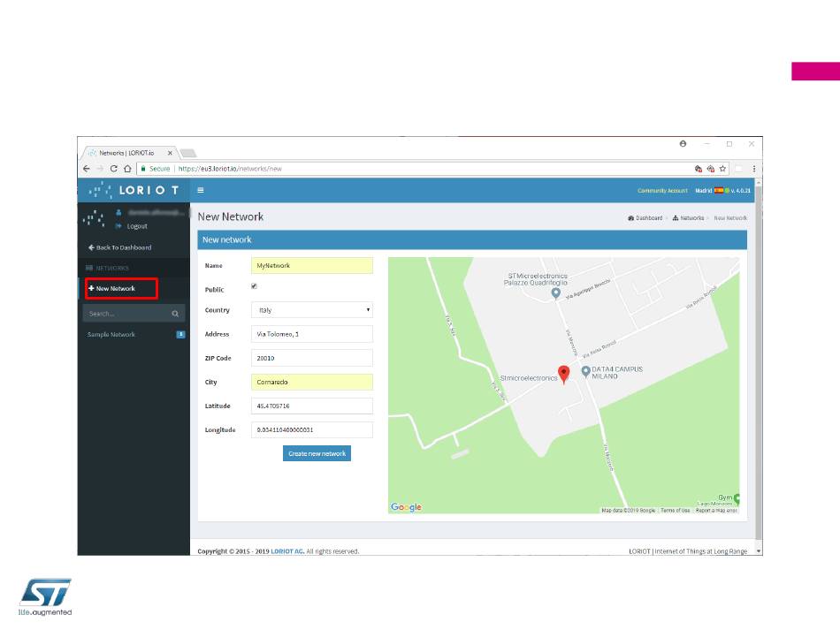Click the Create new network button

point(317,453)
